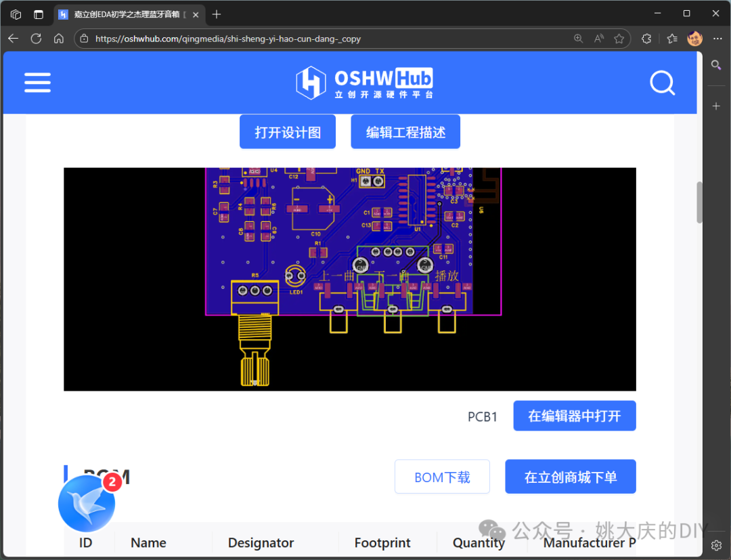Click the PCB layout preview image
This screenshot has height=560, width=731.
click(x=350, y=279)
